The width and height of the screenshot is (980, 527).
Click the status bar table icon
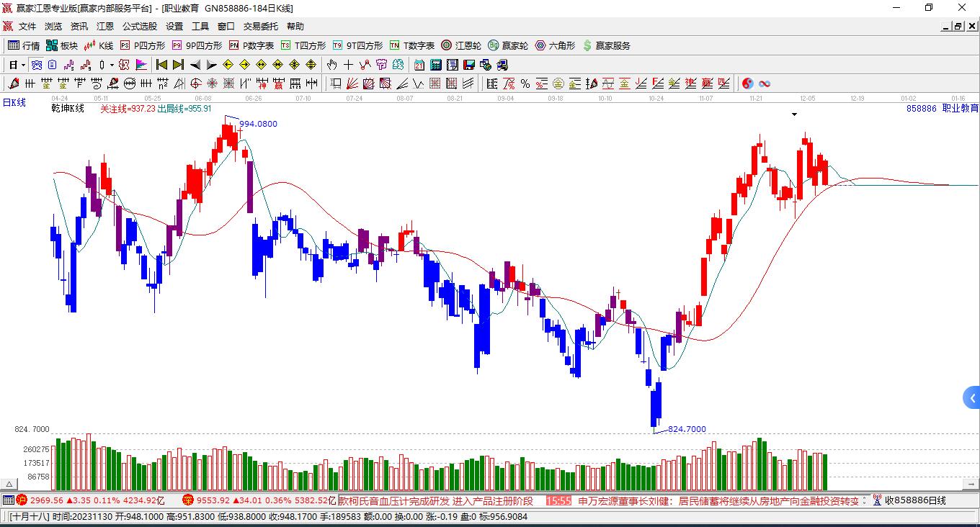point(8,500)
